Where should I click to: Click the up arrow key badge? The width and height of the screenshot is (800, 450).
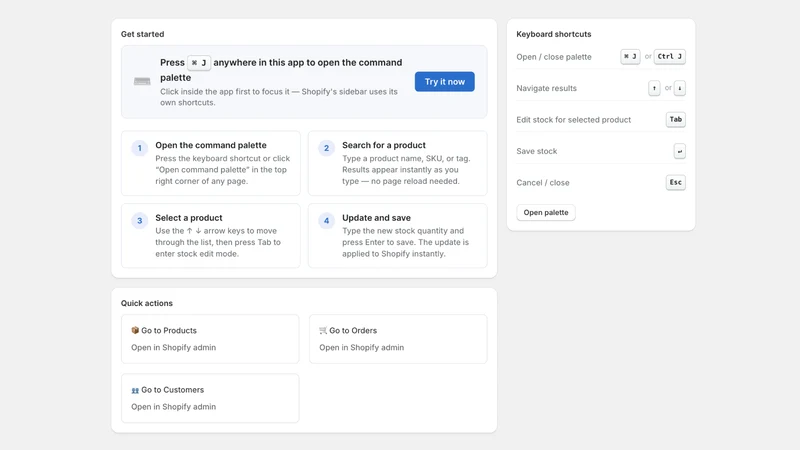click(x=654, y=88)
